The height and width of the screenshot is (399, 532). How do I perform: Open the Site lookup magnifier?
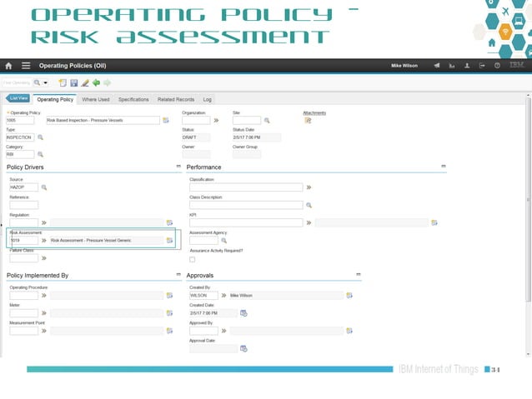(x=267, y=120)
